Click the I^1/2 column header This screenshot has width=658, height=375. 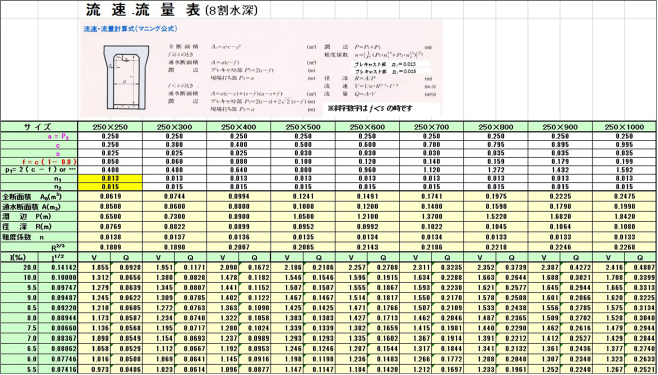[x=58, y=257]
